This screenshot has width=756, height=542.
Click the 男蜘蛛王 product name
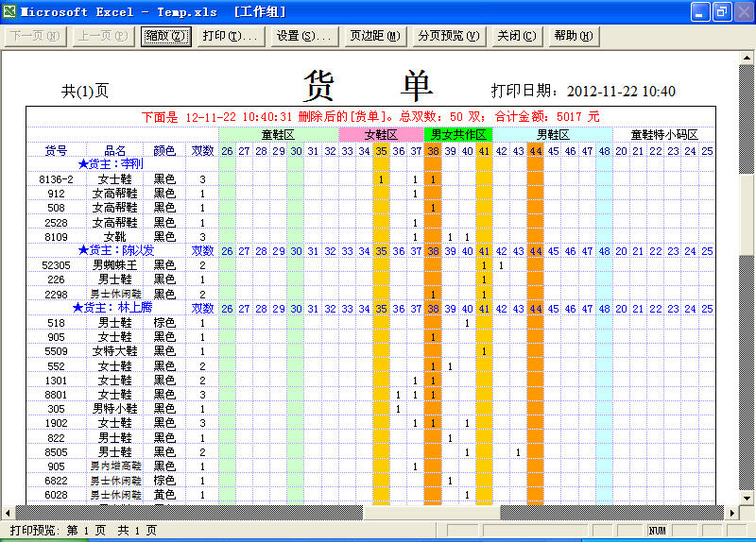tap(114, 265)
